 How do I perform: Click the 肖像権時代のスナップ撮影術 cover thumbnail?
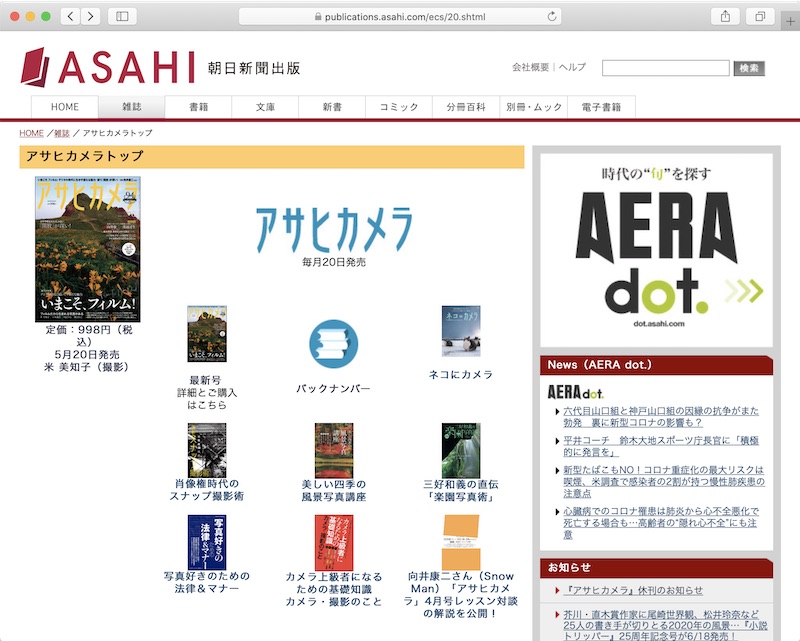pos(207,450)
